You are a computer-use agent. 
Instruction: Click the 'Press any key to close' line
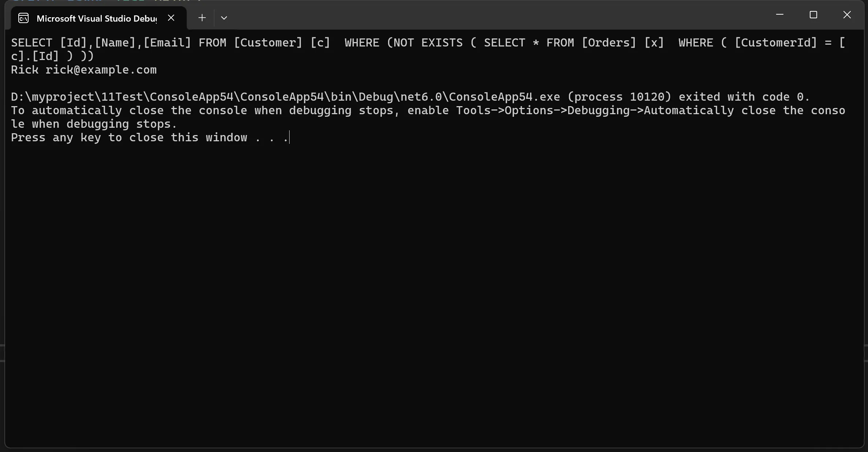(x=149, y=138)
